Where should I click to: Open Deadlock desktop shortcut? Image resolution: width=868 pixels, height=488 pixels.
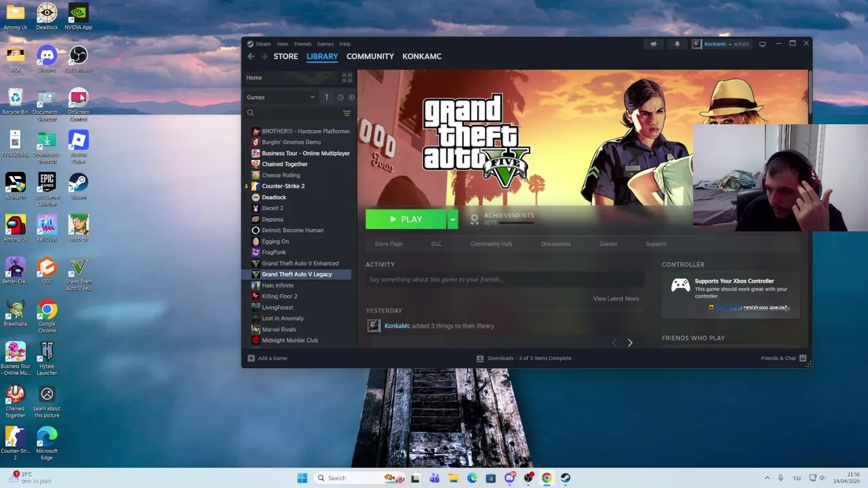click(x=47, y=17)
